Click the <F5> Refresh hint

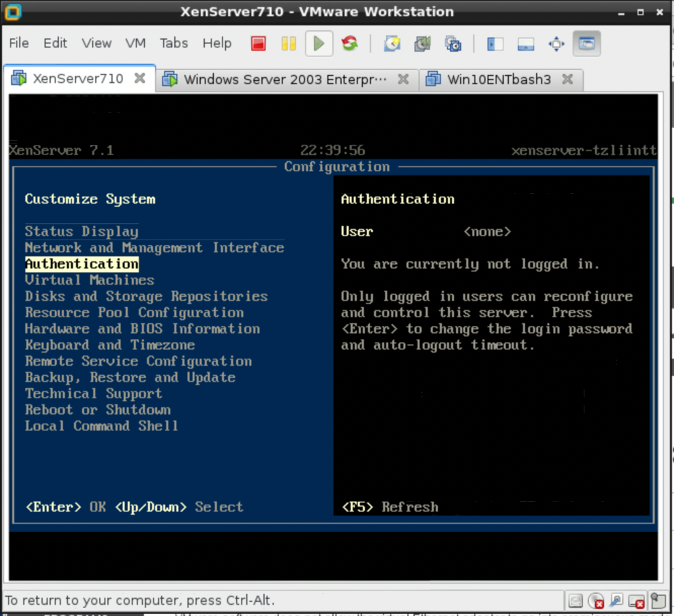pyautogui.click(x=390, y=507)
